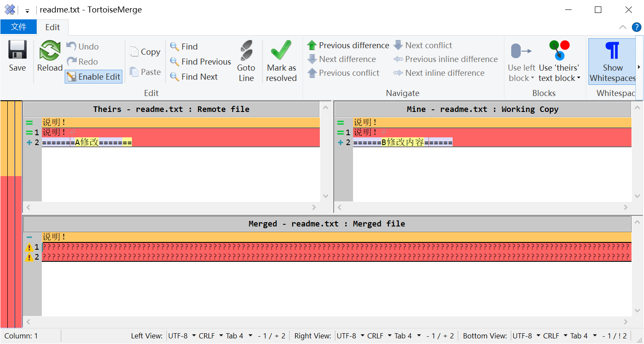Click the plus marker on Mine line 2

click(341, 143)
